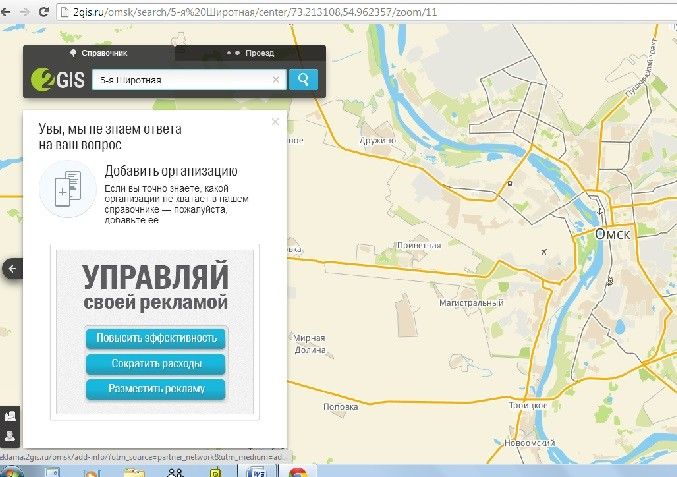Close the results panel
This screenshot has width=677, height=477.
click(x=275, y=122)
